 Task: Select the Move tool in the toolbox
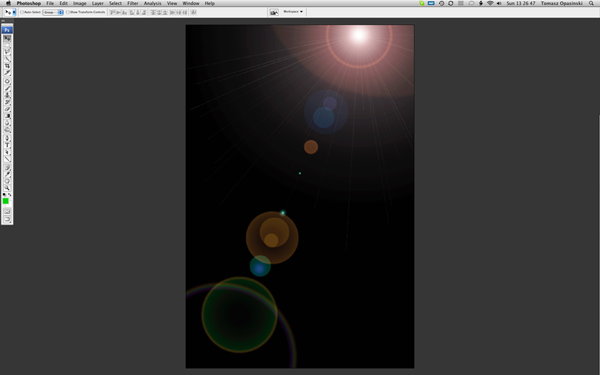pyautogui.click(x=7, y=39)
